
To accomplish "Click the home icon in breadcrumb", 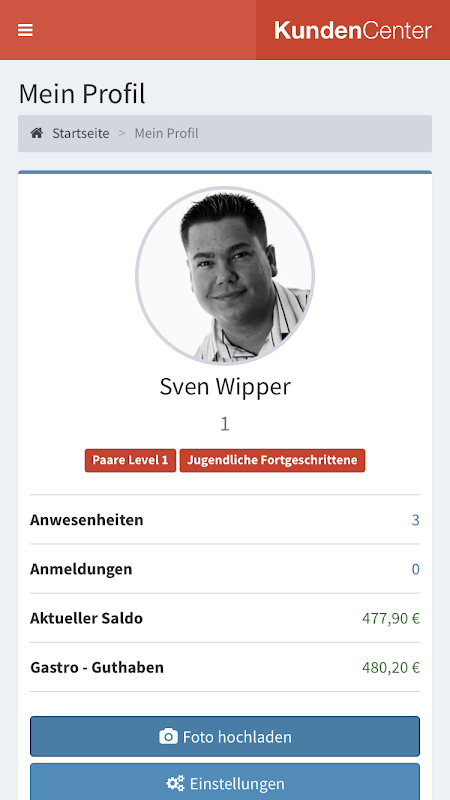I will pyautogui.click(x=37, y=134).
